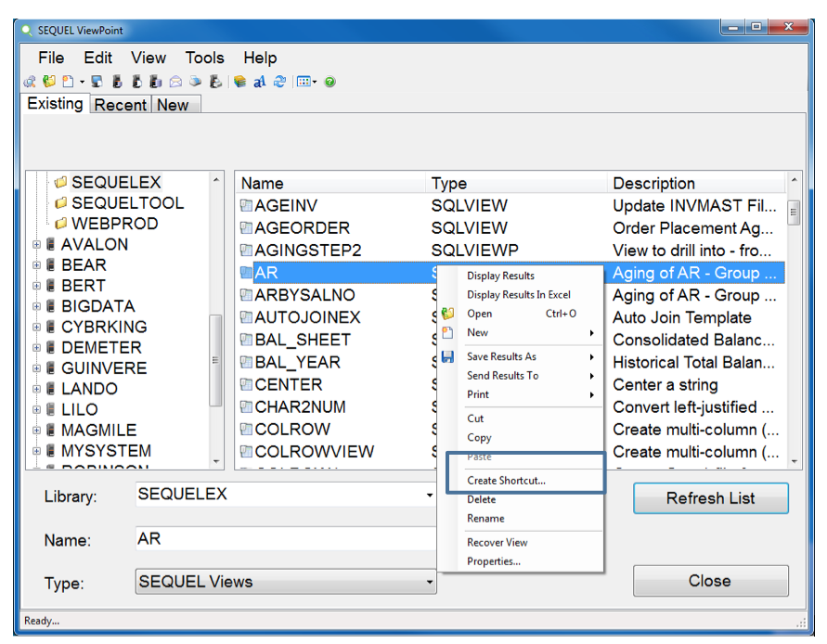Image resolution: width=827 pixels, height=644 pixels.
Task: Click the AGEINV view icon
Action: [246, 205]
